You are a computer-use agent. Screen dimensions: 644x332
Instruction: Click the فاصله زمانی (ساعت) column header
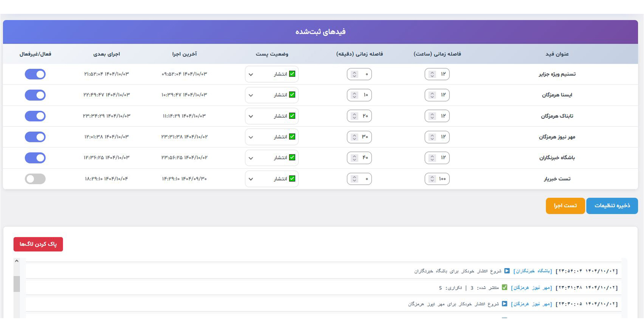[x=437, y=54]
